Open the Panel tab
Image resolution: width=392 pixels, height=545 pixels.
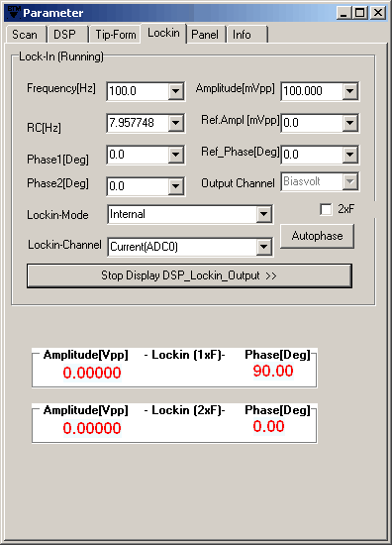pos(205,35)
